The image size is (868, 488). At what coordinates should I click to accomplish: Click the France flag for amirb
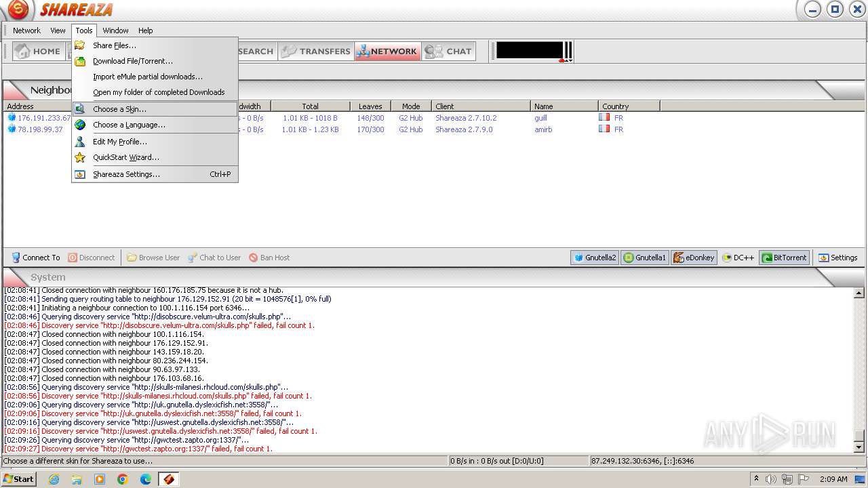[x=604, y=129]
